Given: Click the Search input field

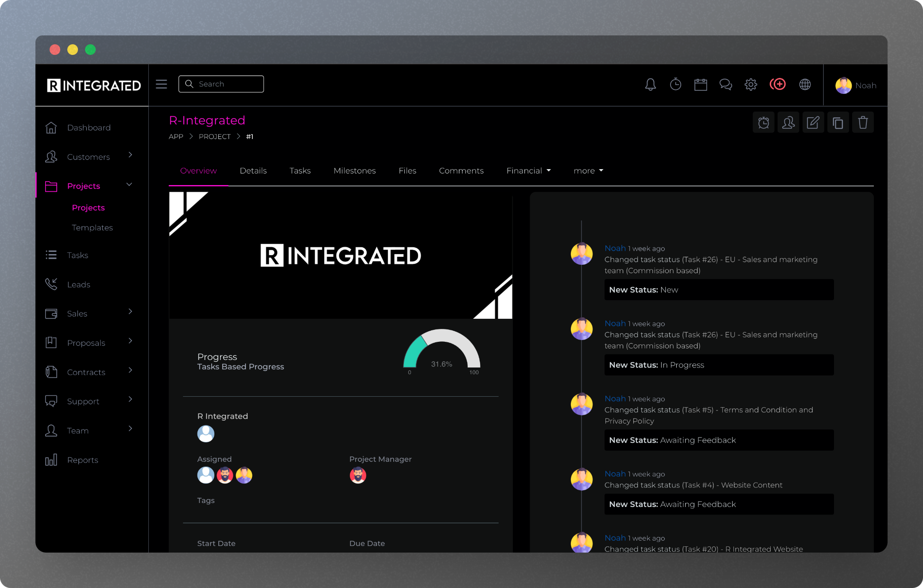Looking at the screenshot, I should [221, 84].
